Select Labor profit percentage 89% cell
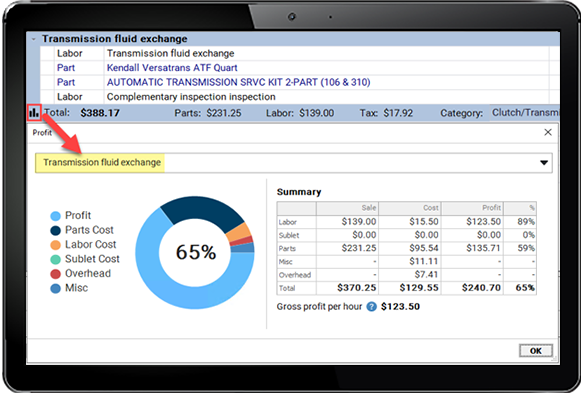This screenshot has height=393, width=581. [x=520, y=222]
